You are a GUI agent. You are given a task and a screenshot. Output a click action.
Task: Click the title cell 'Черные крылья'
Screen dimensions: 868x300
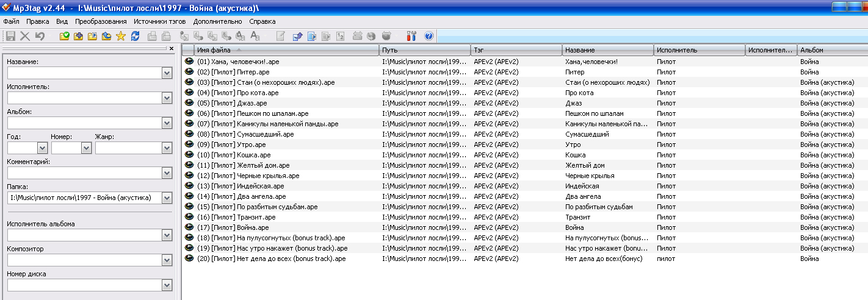pyautogui.click(x=590, y=176)
